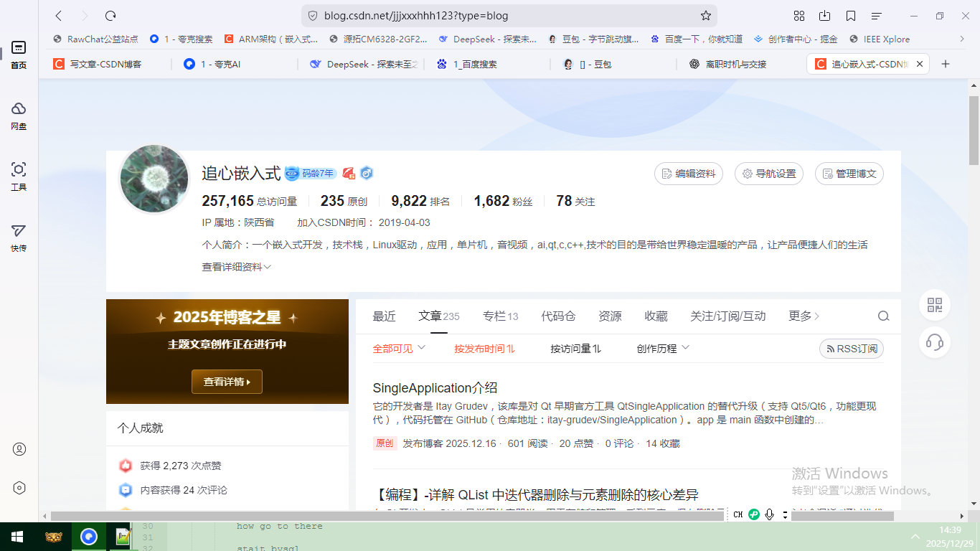The width and height of the screenshot is (980, 551).
Task: Bookmark this page with the star icon
Action: tap(706, 16)
